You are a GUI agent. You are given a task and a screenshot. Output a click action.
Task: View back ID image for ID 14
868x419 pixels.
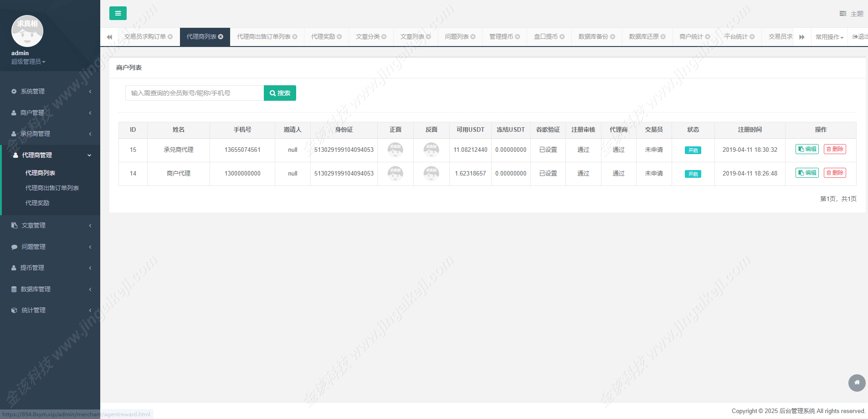pos(431,174)
